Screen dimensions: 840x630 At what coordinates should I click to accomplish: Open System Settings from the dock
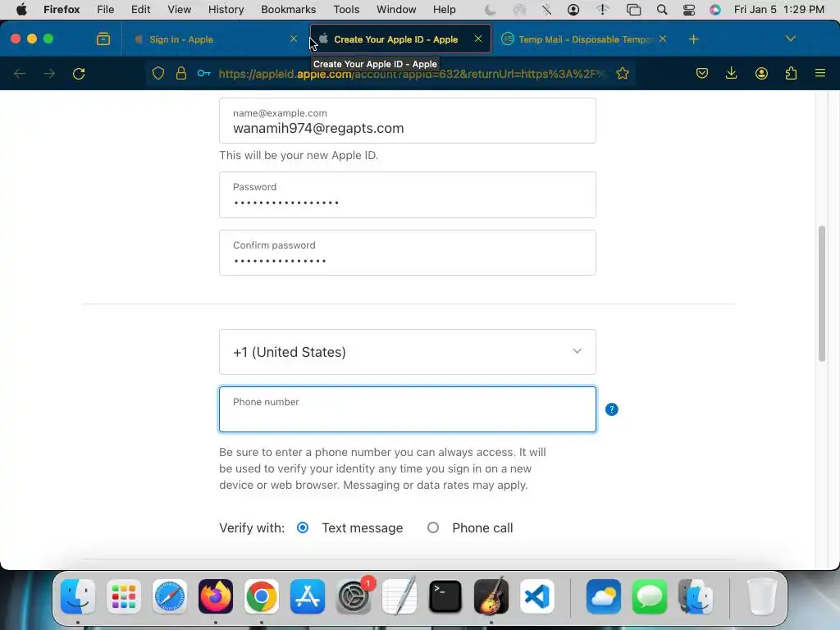[354, 596]
